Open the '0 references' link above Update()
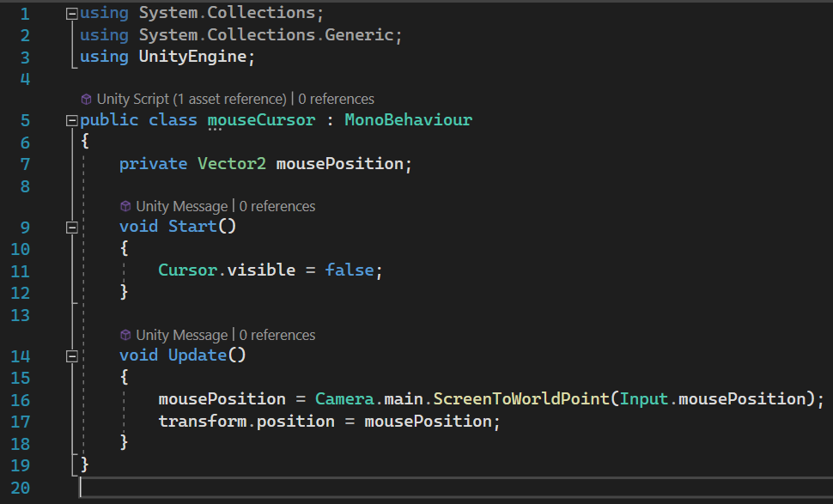 [277, 336]
